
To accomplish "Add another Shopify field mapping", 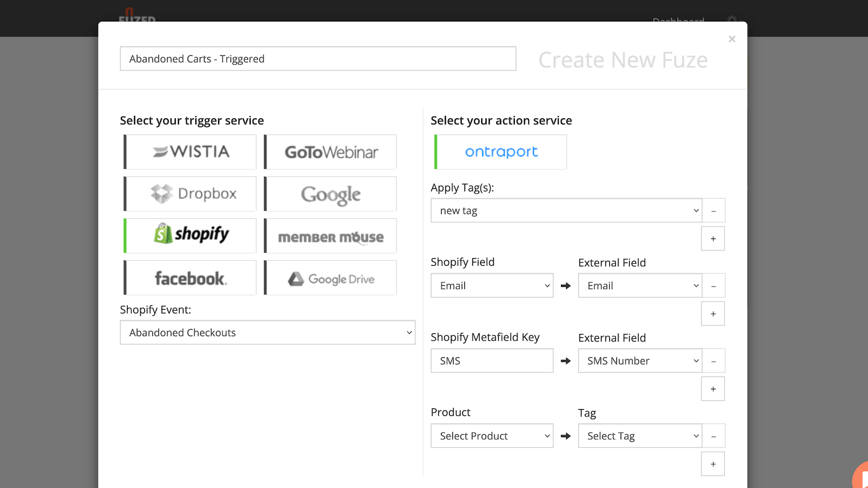I will click(713, 314).
